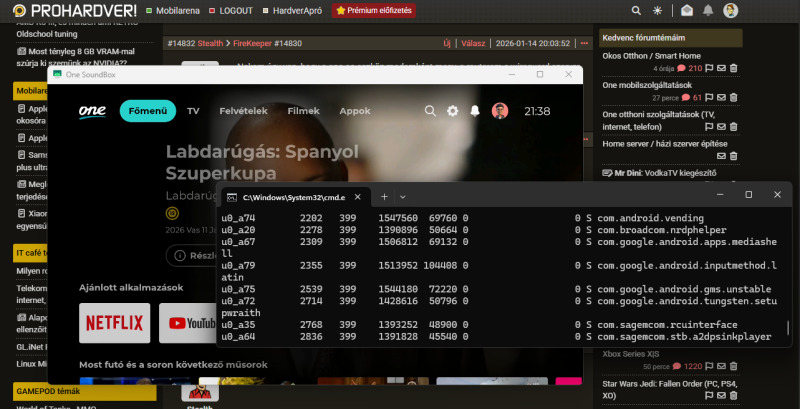Open Filmek tab in SoundBox
The width and height of the screenshot is (800, 409).
304,111
